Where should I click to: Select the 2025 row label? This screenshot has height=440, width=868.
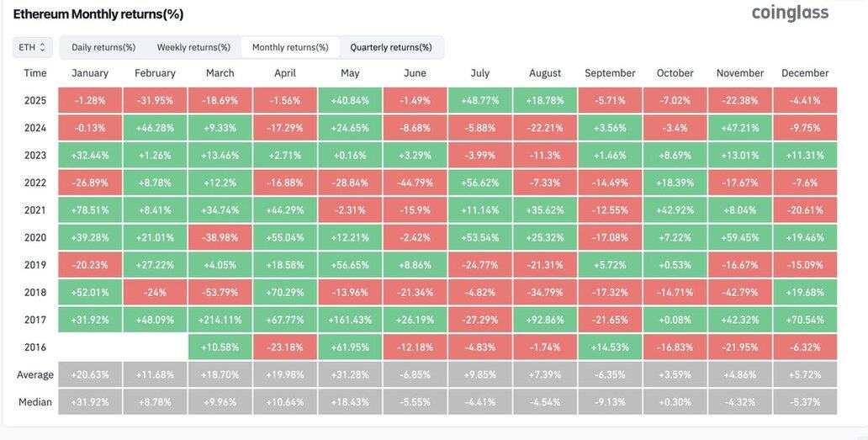pyautogui.click(x=35, y=100)
